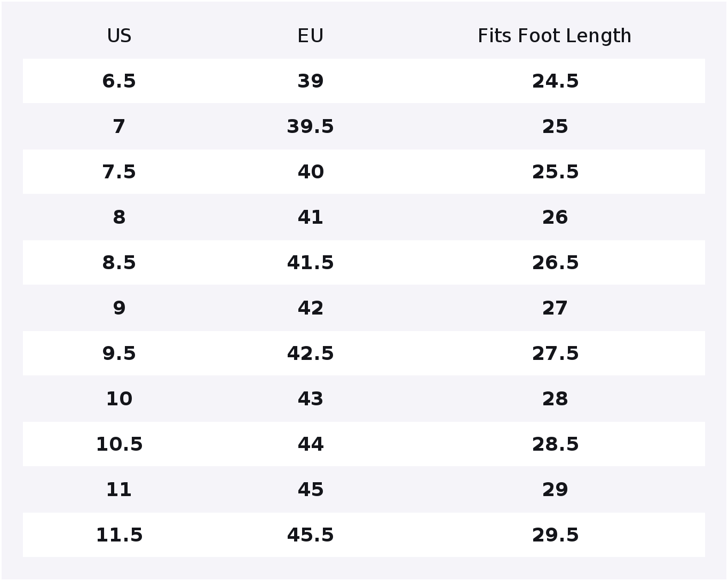Select foot length value 27
The image size is (728, 581).
[x=555, y=308]
